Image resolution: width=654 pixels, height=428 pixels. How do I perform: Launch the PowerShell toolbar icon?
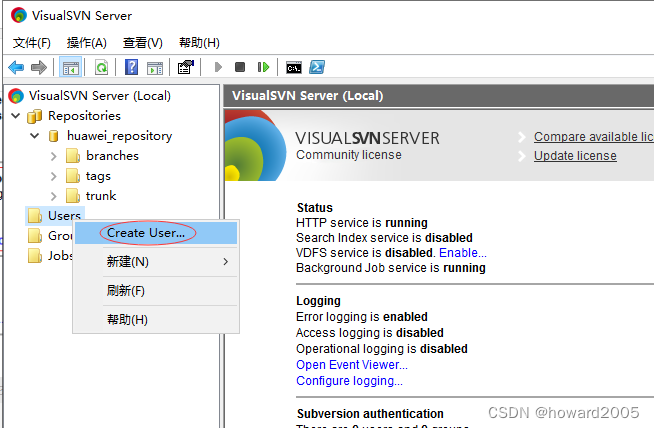coord(317,67)
